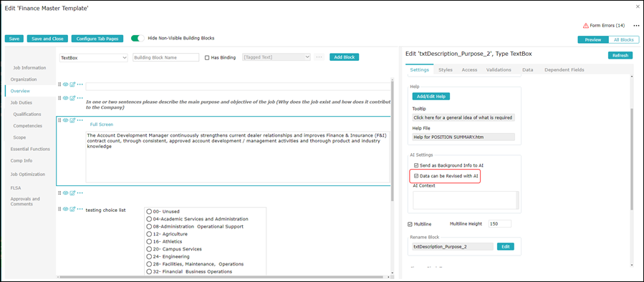This screenshot has height=282, width=644.
Task: Click edit icon of blank block above 'testing choice list'
Action: [72, 193]
